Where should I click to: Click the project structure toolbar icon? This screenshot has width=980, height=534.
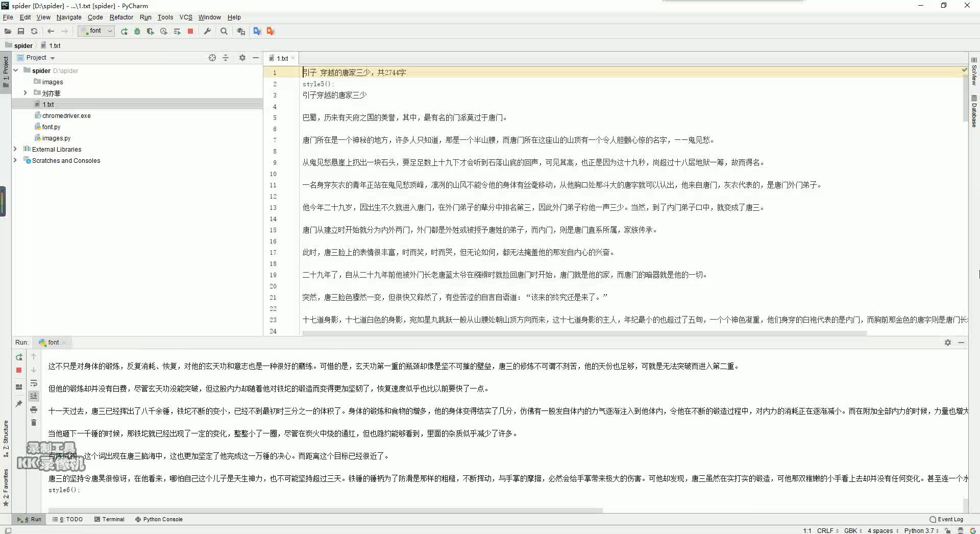tap(241, 31)
